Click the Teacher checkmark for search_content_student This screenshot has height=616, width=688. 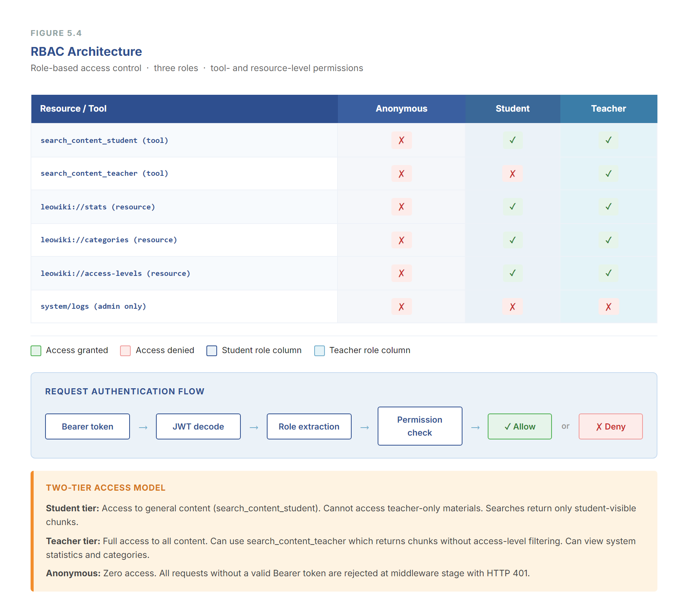click(x=608, y=140)
